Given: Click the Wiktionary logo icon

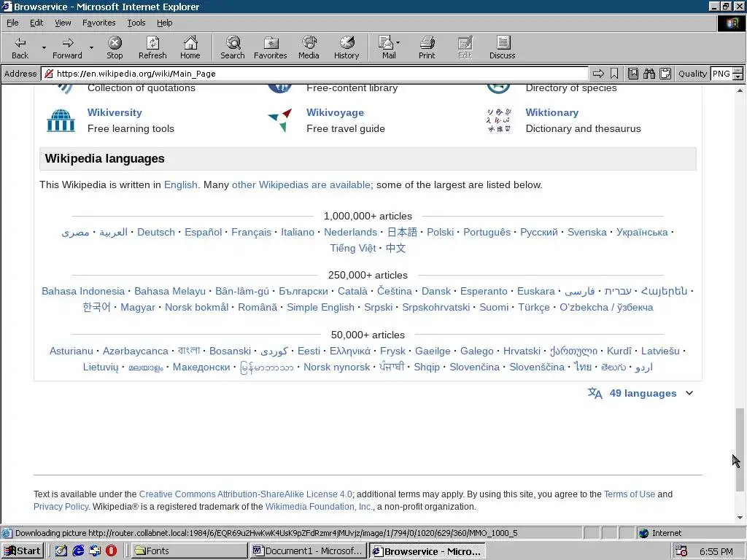Looking at the screenshot, I should click(x=499, y=120).
